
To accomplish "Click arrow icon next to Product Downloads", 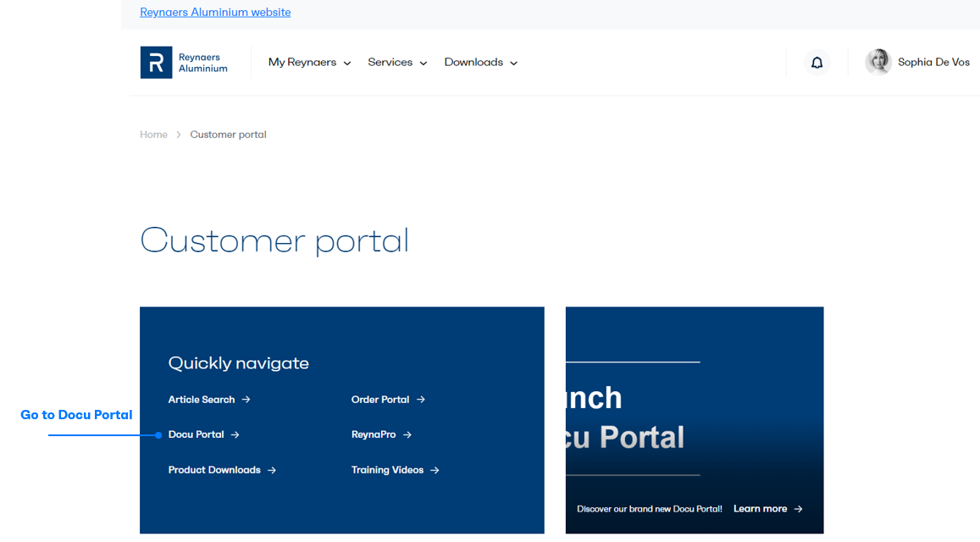I will tap(272, 470).
